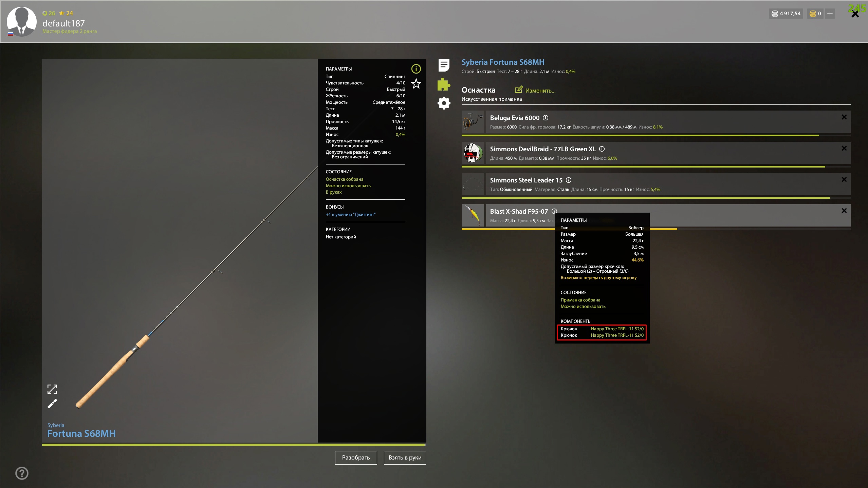Viewport: 868px width, 488px height.
Task: Click the Beluga Evia 6000 reel thumbnail
Action: tap(473, 122)
